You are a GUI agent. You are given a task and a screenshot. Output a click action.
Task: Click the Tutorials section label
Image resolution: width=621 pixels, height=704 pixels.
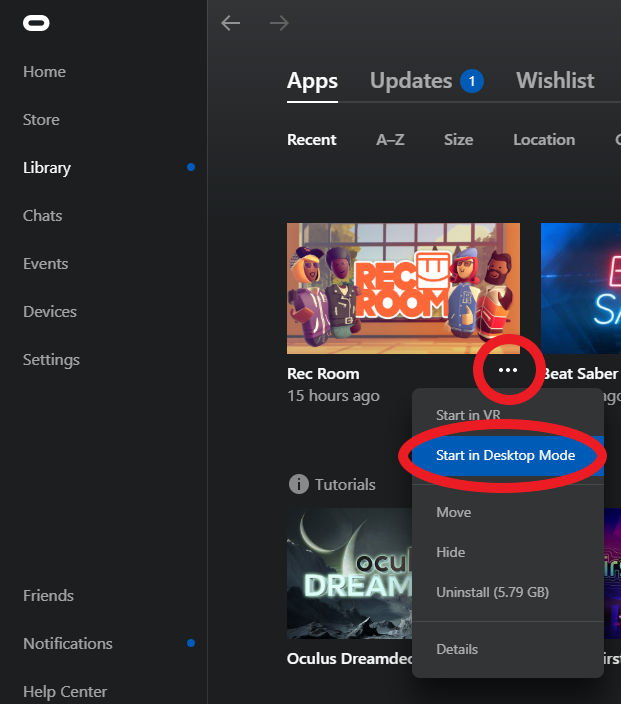(345, 484)
